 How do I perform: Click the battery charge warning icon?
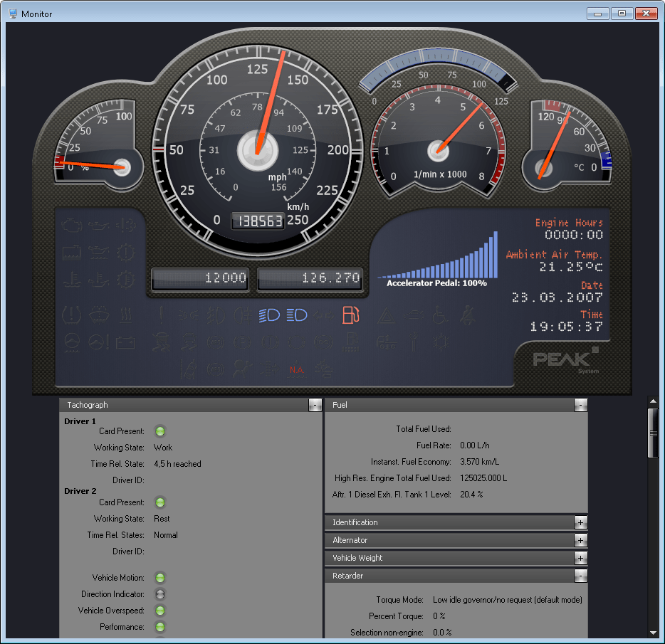[x=125, y=342]
